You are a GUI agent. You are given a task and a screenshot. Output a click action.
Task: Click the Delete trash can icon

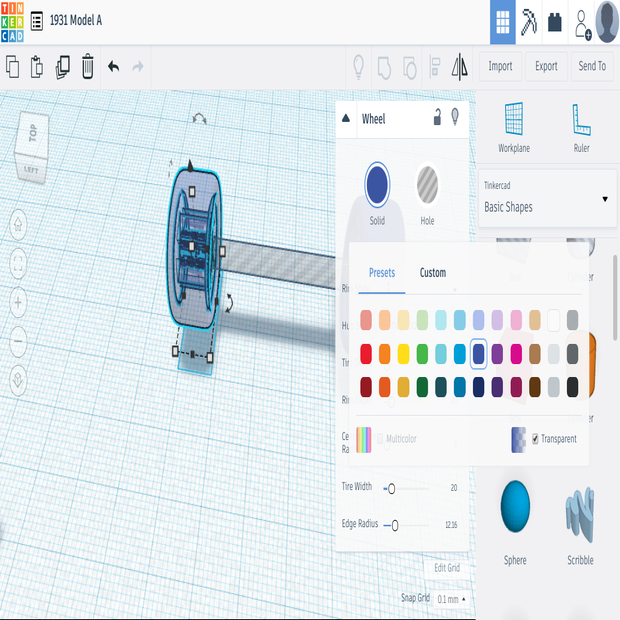[88, 67]
